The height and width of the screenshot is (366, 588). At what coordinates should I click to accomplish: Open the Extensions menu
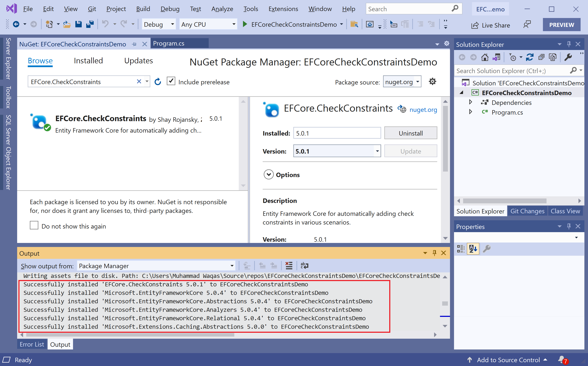(283, 9)
